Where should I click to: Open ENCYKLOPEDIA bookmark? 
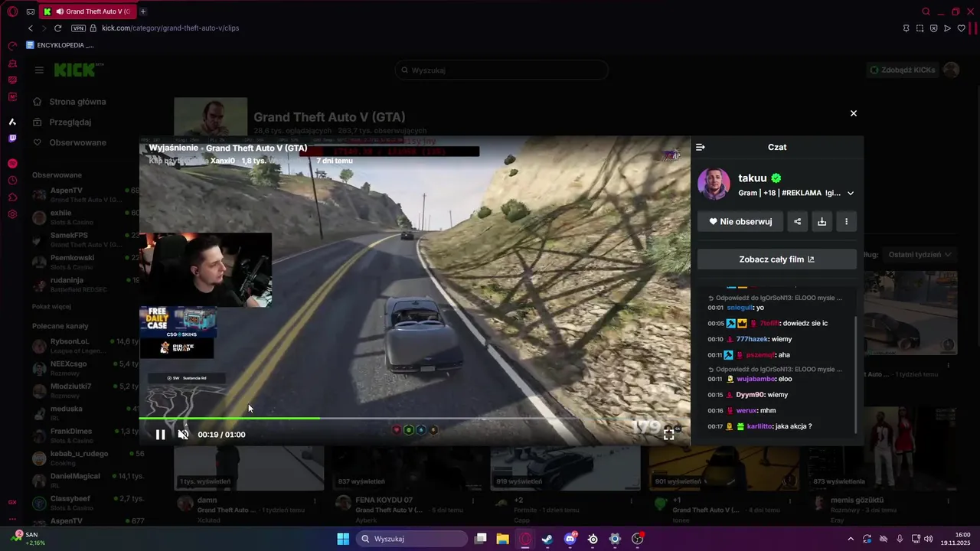coord(60,45)
